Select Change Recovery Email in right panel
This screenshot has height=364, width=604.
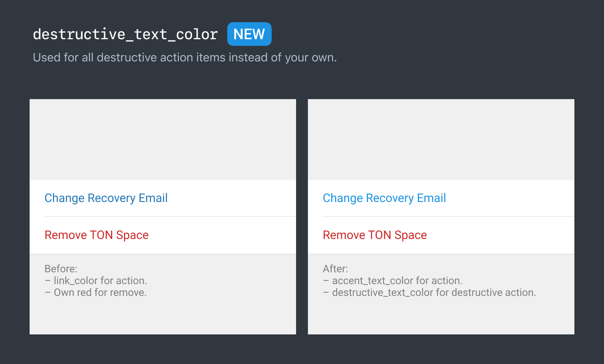pyautogui.click(x=384, y=198)
